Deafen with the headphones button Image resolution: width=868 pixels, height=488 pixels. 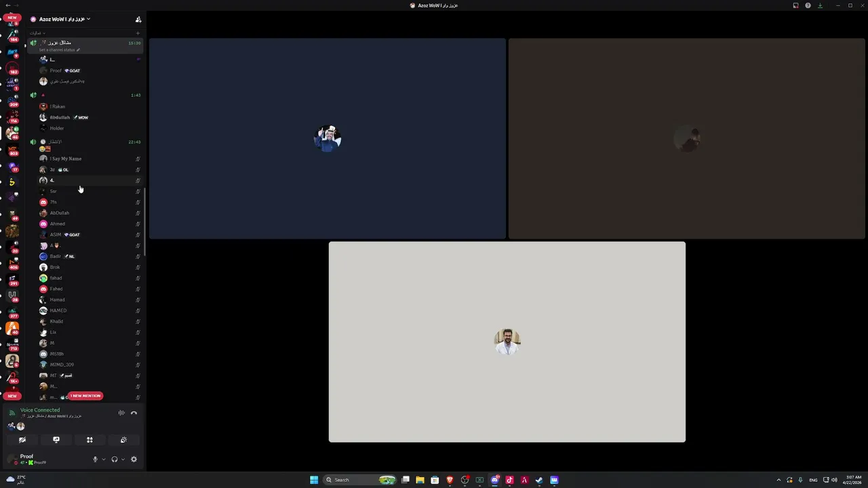115,460
